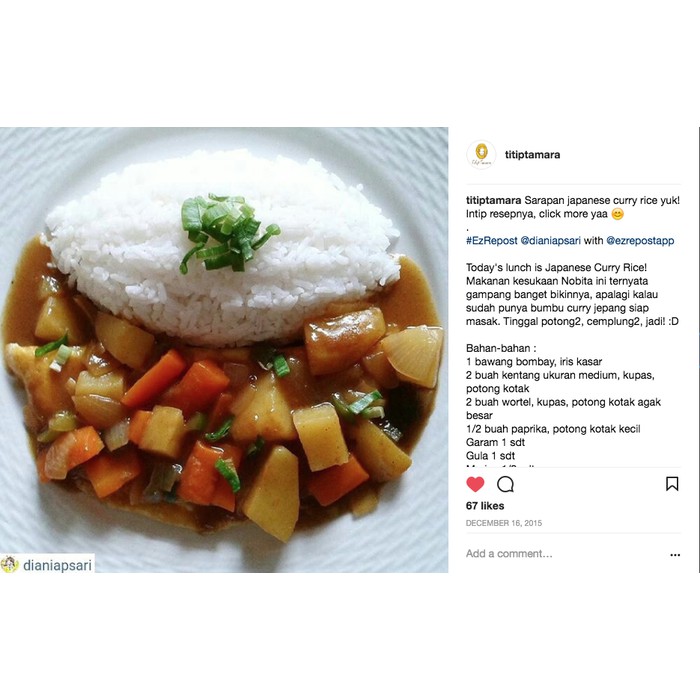Click titiptamara name in caption
Viewport: 700px width, 700px height.
(x=493, y=200)
